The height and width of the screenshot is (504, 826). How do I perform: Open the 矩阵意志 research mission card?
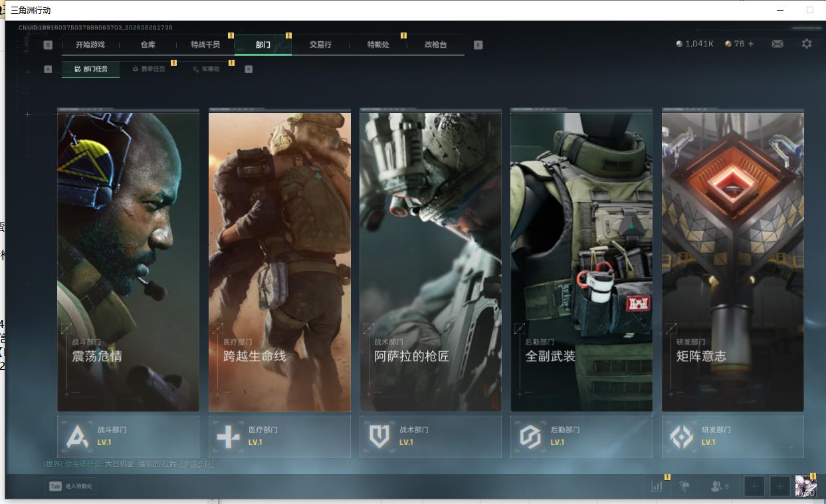733,260
